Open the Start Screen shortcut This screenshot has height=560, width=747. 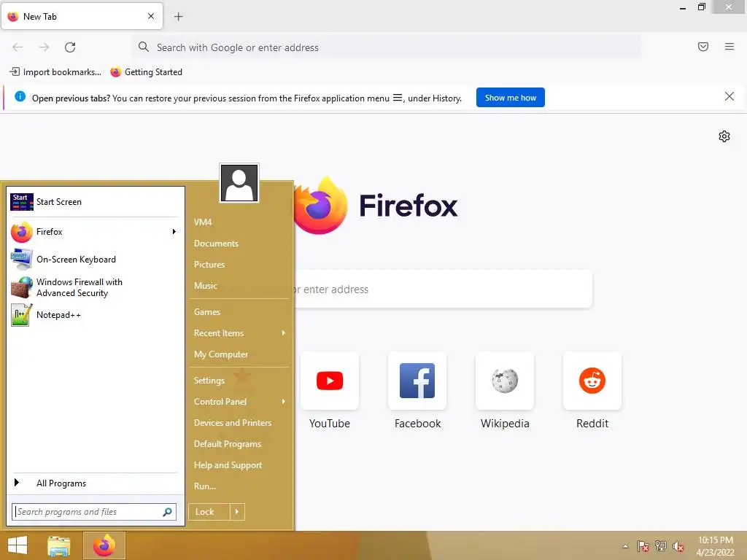point(94,202)
